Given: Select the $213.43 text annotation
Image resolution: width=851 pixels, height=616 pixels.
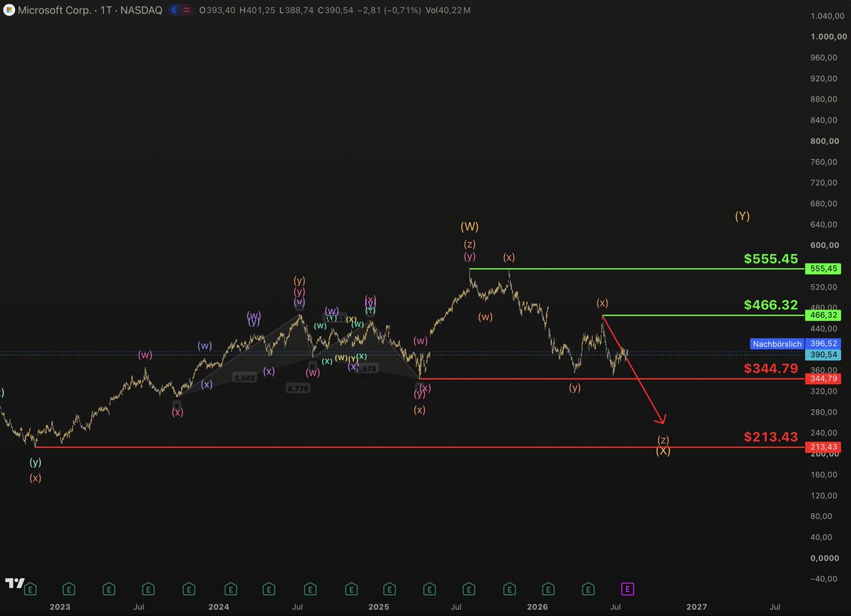Looking at the screenshot, I should click(771, 437).
